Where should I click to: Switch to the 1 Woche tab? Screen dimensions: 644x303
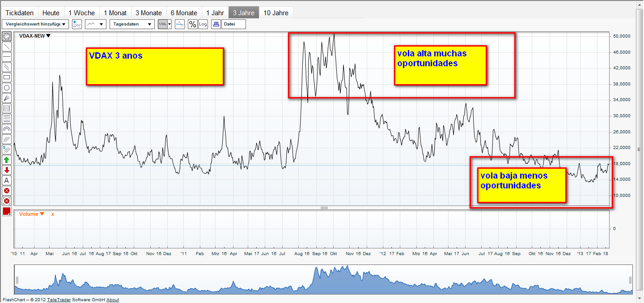pyautogui.click(x=82, y=13)
